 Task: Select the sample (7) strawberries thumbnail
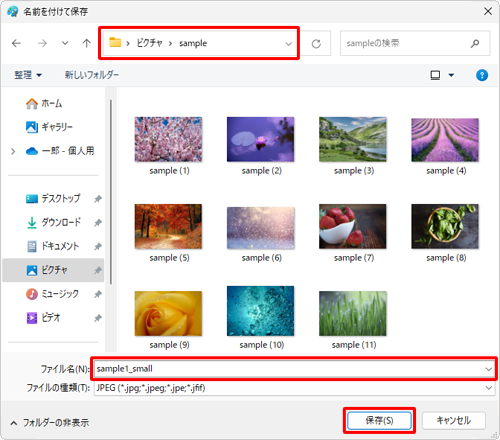353,226
